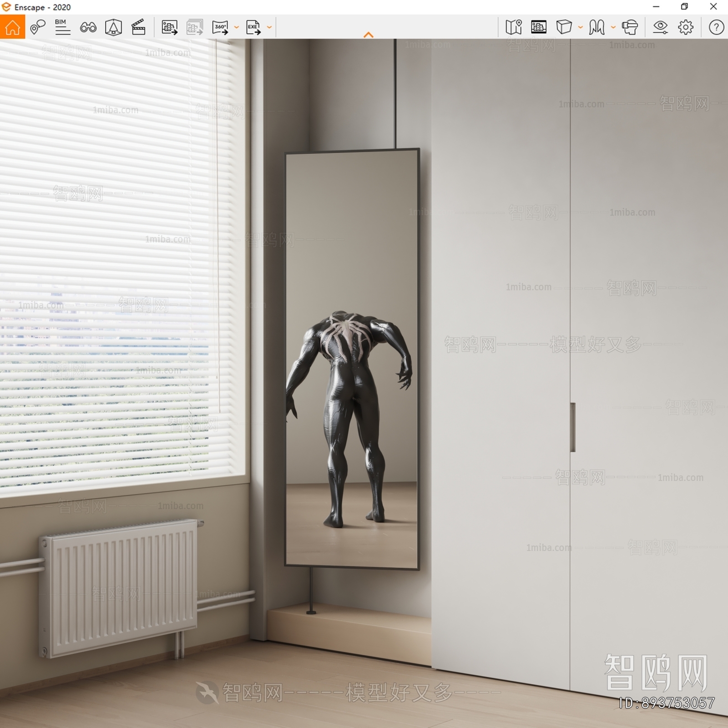
Task: Minimize the Enscape window
Action: coord(656,7)
